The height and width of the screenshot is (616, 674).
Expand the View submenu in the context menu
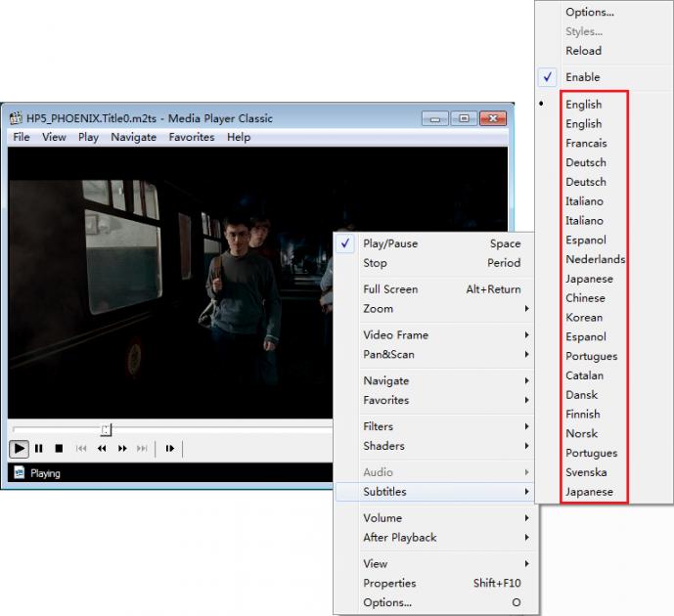point(434,563)
